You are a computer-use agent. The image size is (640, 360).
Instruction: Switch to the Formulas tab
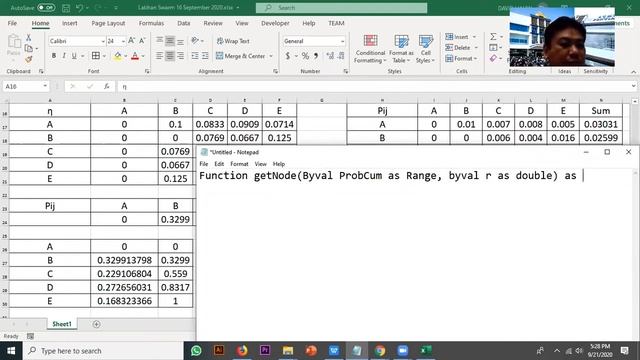151,23
